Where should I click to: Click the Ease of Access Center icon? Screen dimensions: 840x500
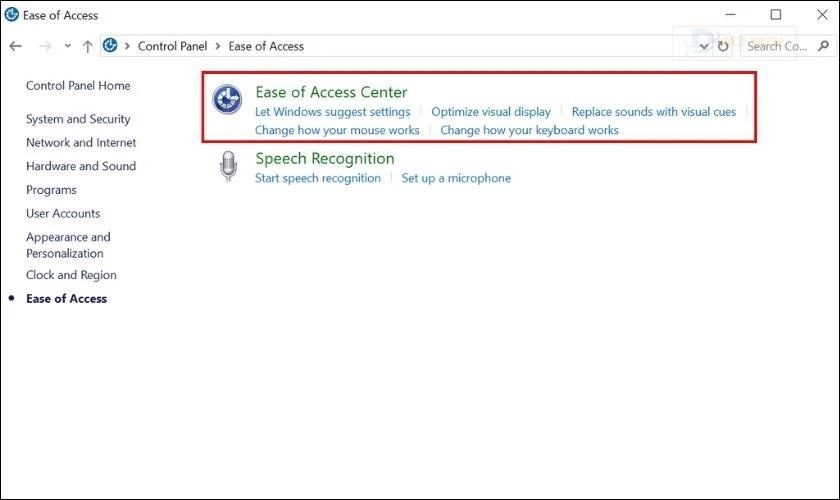pos(228,99)
